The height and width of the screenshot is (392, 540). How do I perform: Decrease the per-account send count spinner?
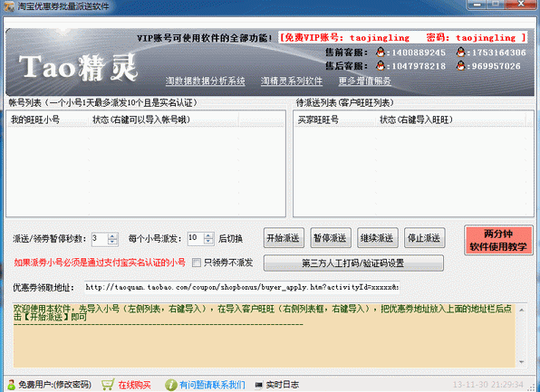click(208, 242)
